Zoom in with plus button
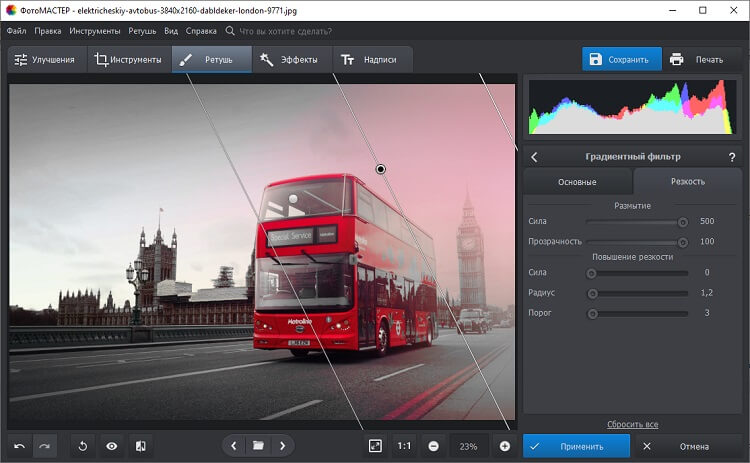 [504, 446]
